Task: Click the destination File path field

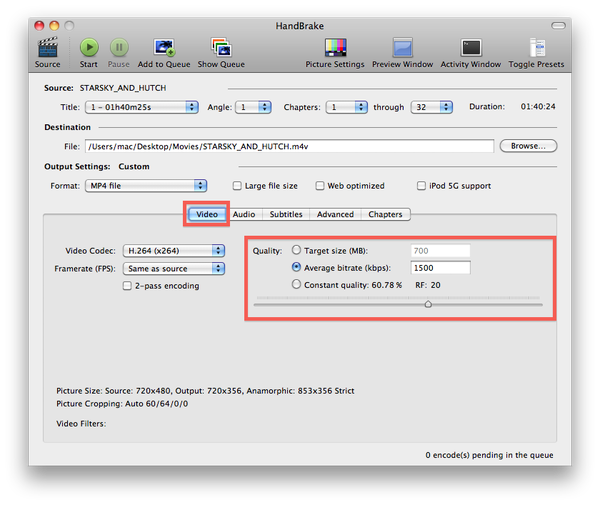Action: click(289, 146)
